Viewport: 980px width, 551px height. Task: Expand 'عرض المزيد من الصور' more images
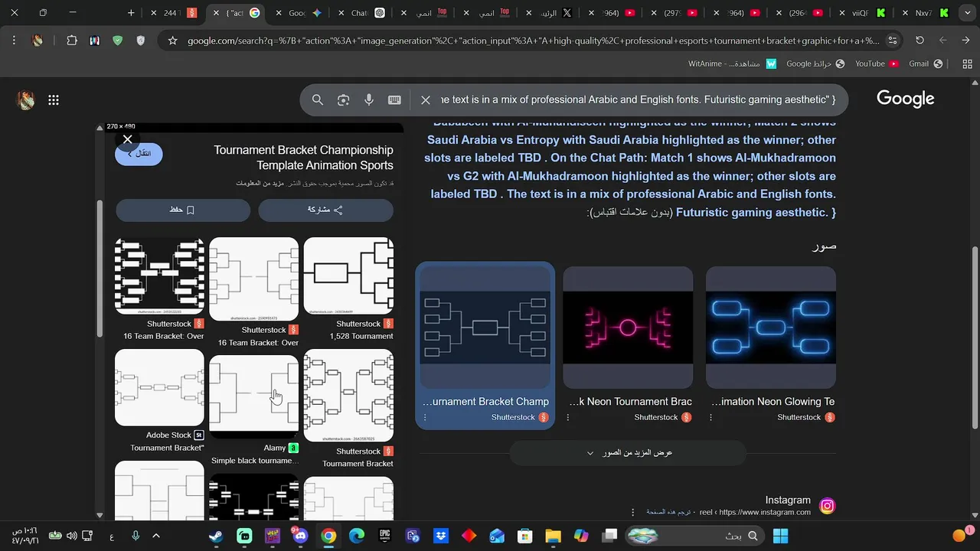pyautogui.click(x=628, y=453)
